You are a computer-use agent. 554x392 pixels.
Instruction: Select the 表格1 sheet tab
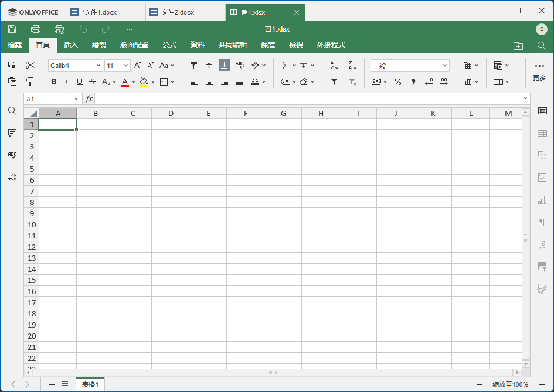90,384
